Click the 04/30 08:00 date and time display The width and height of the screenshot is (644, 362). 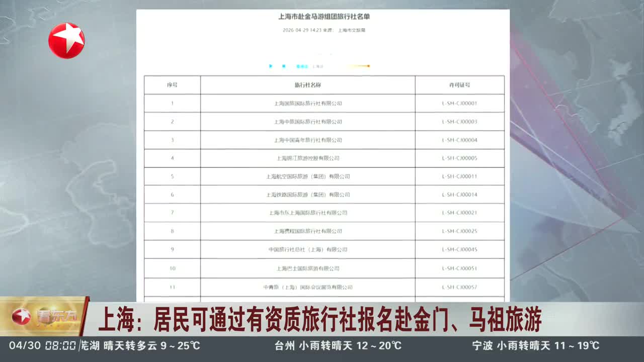click(x=42, y=346)
